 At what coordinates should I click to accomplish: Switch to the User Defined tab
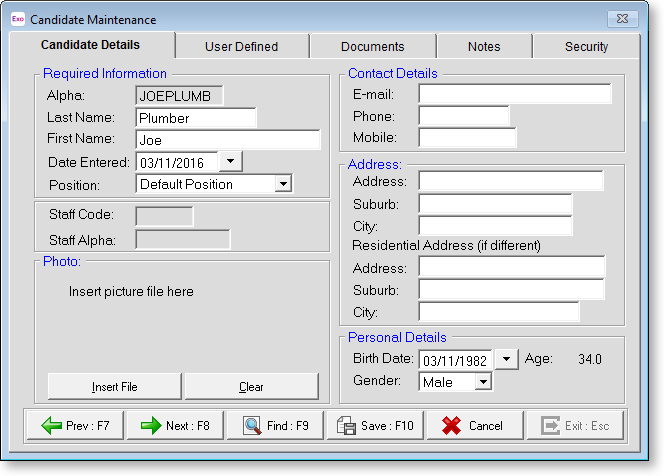pos(241,46)
